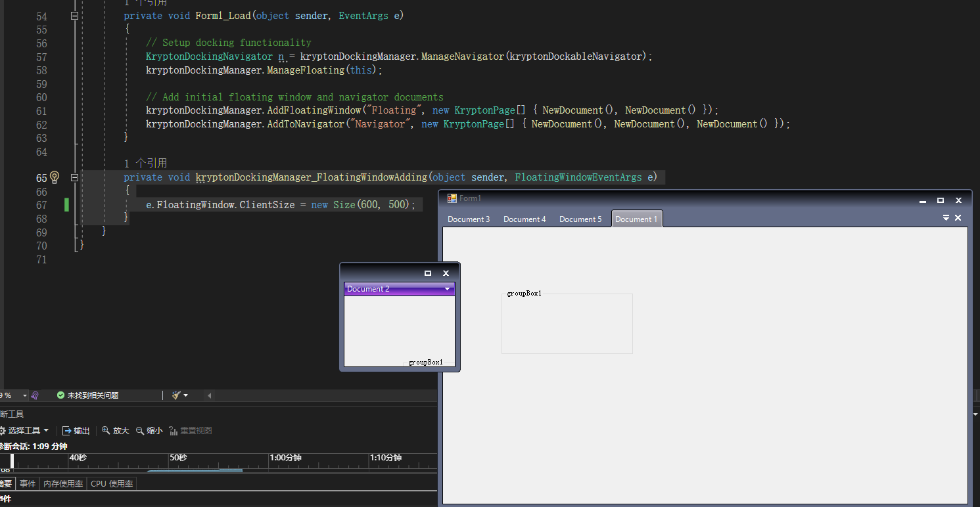Viewport: 980px width, 507px height.
Task: Click the green breakpoint margin indicator at line 67
Action: point(66,204)
